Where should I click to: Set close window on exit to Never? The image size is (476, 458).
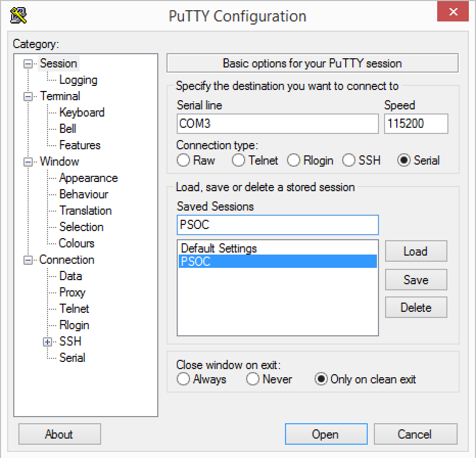(253, 379)
